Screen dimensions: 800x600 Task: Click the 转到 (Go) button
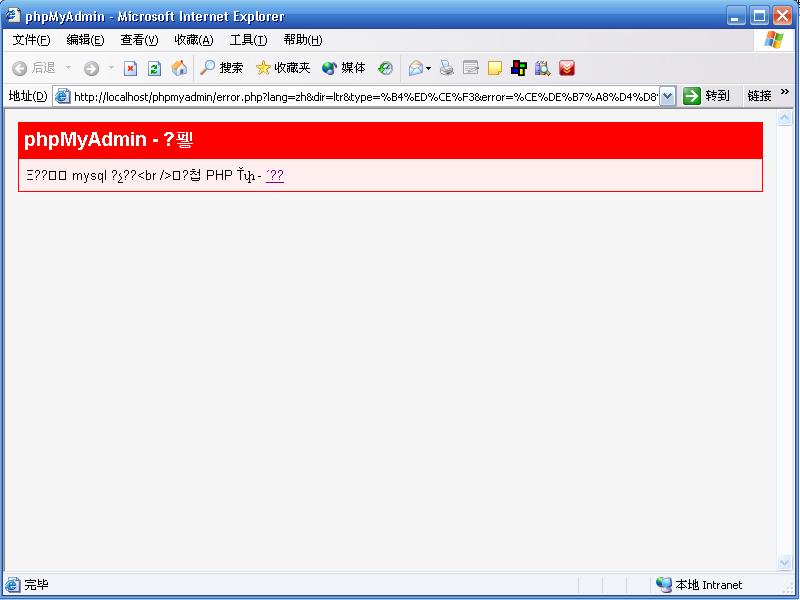(x=707, y=96)
